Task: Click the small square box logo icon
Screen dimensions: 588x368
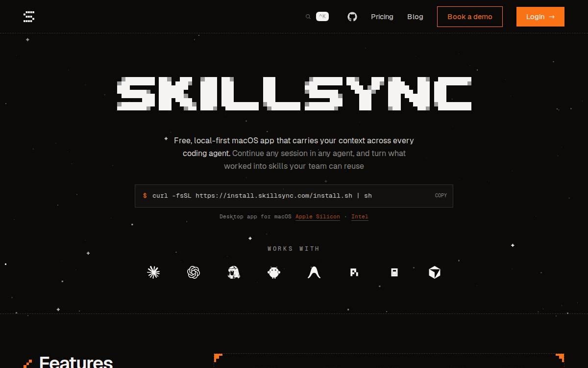Action: coord(394,272)
